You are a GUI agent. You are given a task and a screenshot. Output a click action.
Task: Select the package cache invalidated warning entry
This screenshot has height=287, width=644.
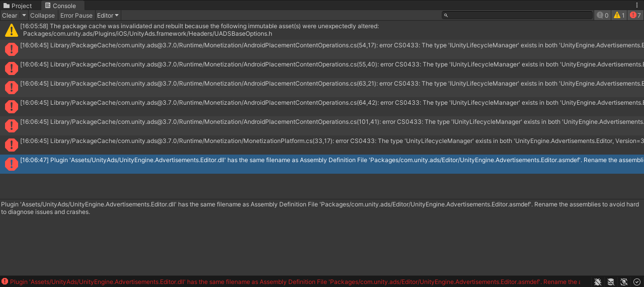click(322, 30)
